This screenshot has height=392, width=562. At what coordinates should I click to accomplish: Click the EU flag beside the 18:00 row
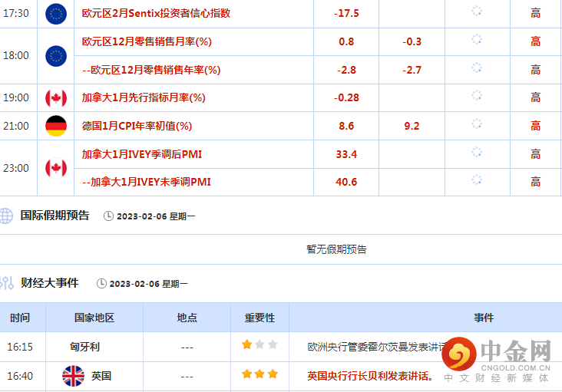(x=56, y=56)
